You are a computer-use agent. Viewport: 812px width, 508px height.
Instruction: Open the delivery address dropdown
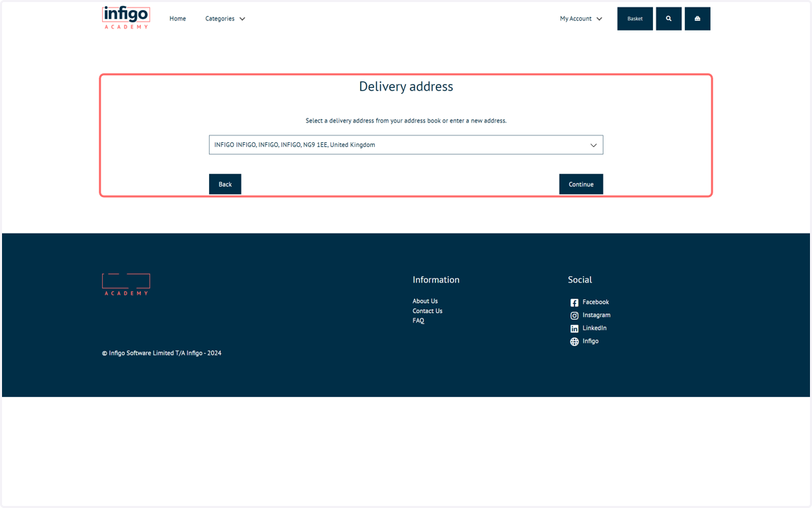(x=406, y=145)
